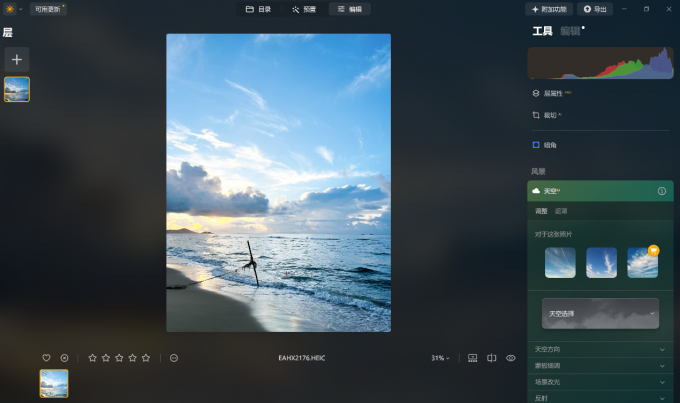Click the 层 panel heading
The image size is (680, 403).
(x=7, y=33)
